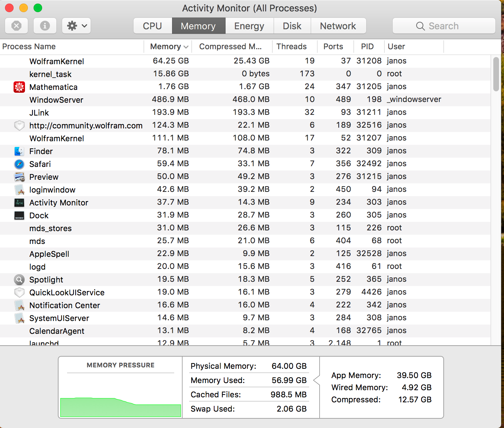
Task: Click the force quit process toolbar button
Action: coord(16,26)
